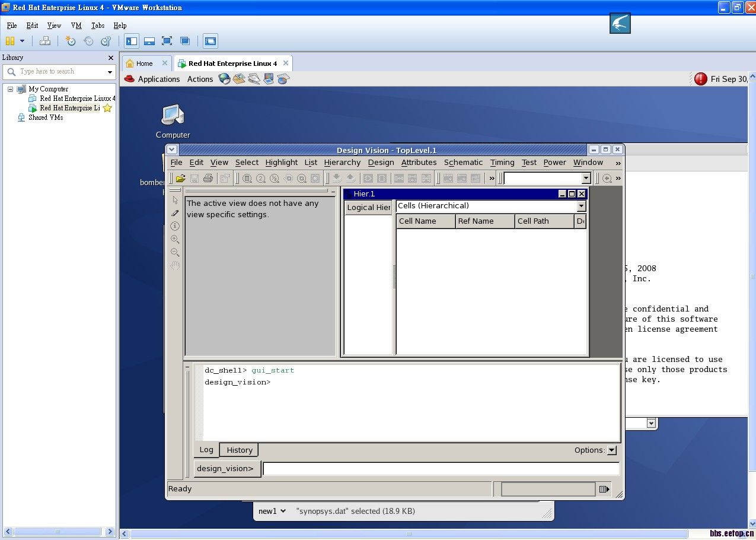Viewport: 756px width, 540px height.
Task: Click the open folder icon in Design Vision toolbar
Action: point(180,178)
